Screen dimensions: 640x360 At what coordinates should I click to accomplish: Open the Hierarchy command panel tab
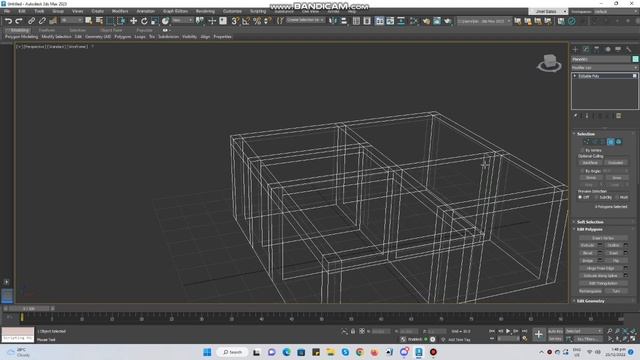tap(597, 49)
